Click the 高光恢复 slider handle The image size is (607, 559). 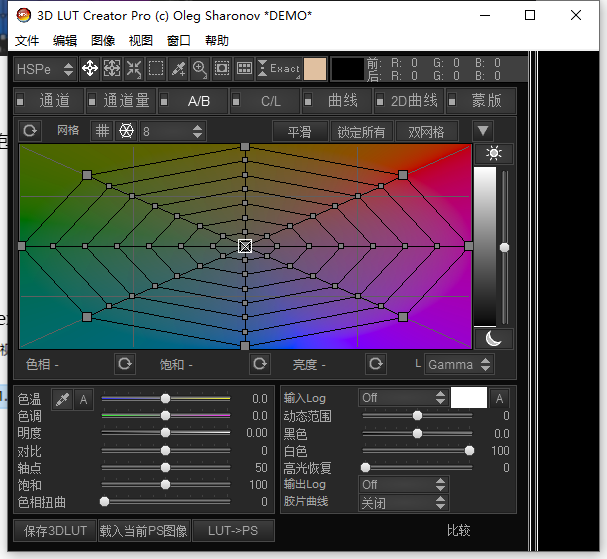click(x=365, y=468)
